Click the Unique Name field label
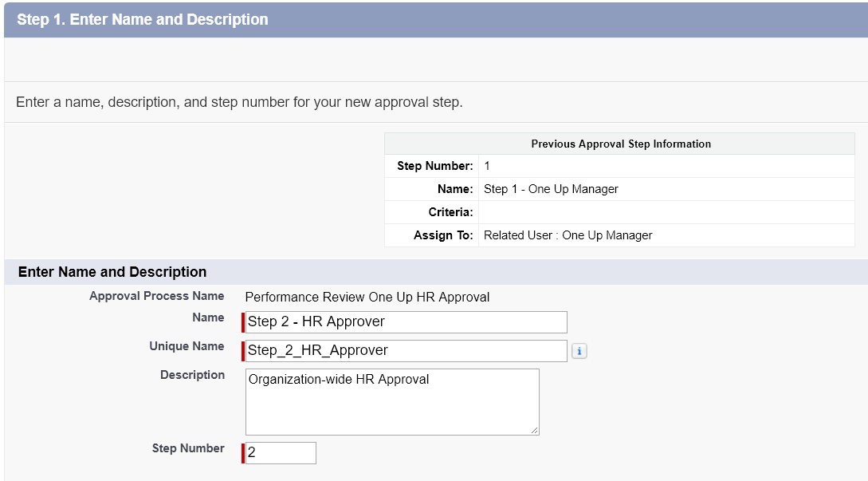The height and width of the screenshot is (481, 868). [187, 346]
